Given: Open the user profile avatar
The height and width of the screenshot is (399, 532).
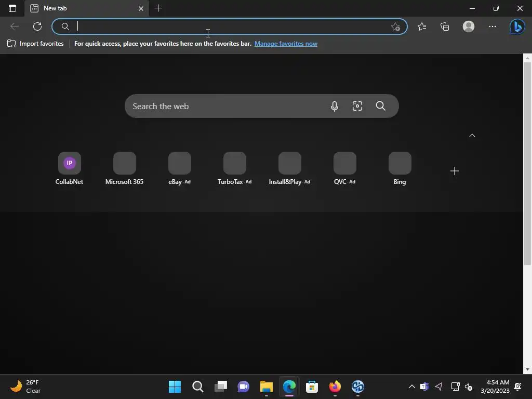Looking at the screenshot, I should pyautogui.click(x=469, y=26).
